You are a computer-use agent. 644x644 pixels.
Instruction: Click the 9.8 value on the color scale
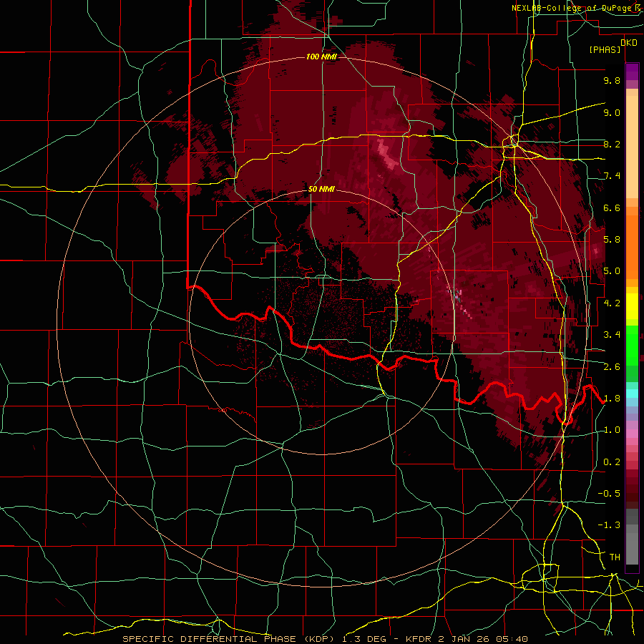coord(612,80)
